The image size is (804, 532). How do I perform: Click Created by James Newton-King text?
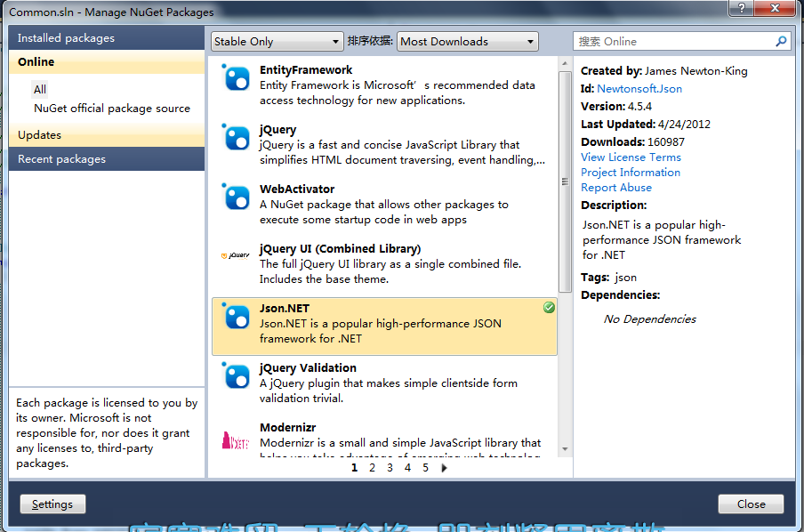tap(664, 71)
